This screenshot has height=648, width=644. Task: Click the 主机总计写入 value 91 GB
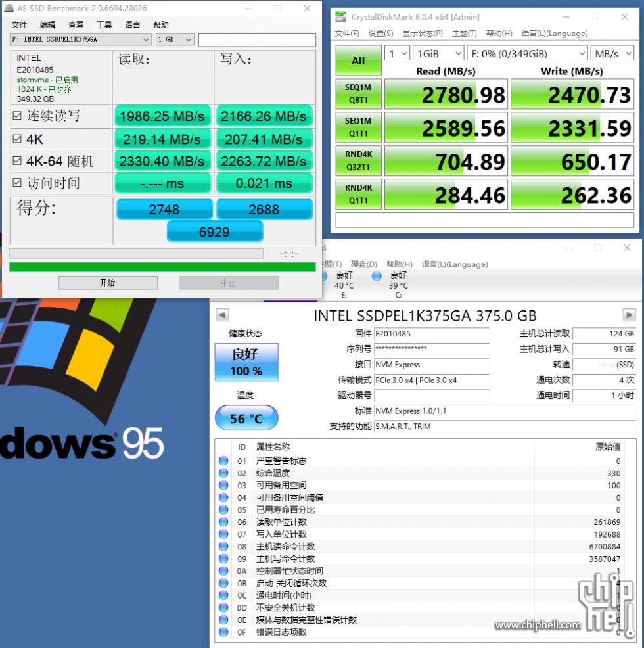point(605,349)
